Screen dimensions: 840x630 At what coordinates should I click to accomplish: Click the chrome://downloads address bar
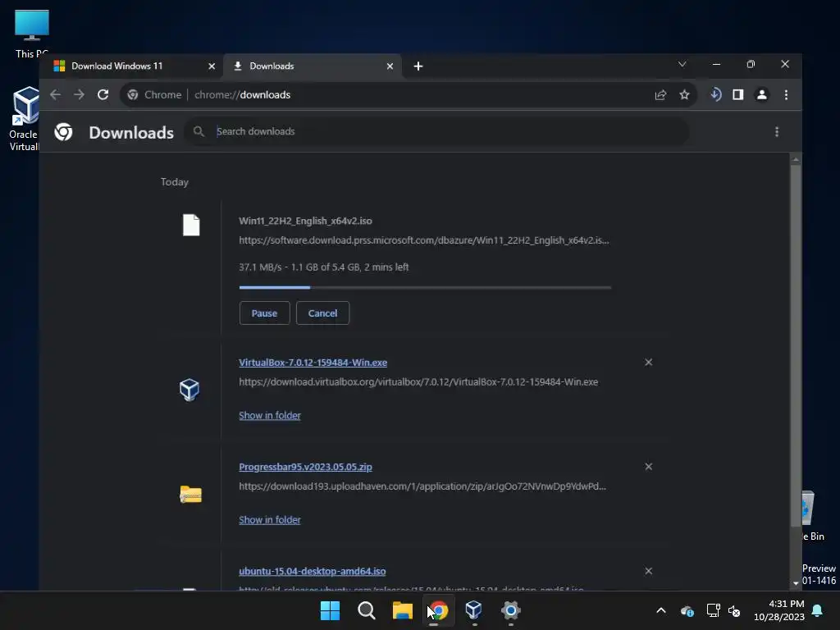pyautogui.click(x=407, y=95)
